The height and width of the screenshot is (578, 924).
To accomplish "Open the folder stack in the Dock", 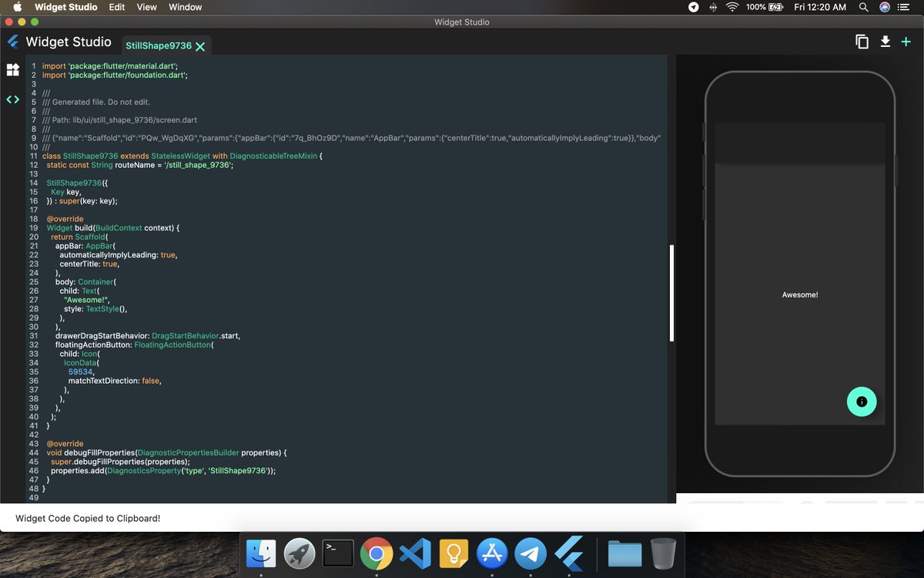I will [624, 553].
